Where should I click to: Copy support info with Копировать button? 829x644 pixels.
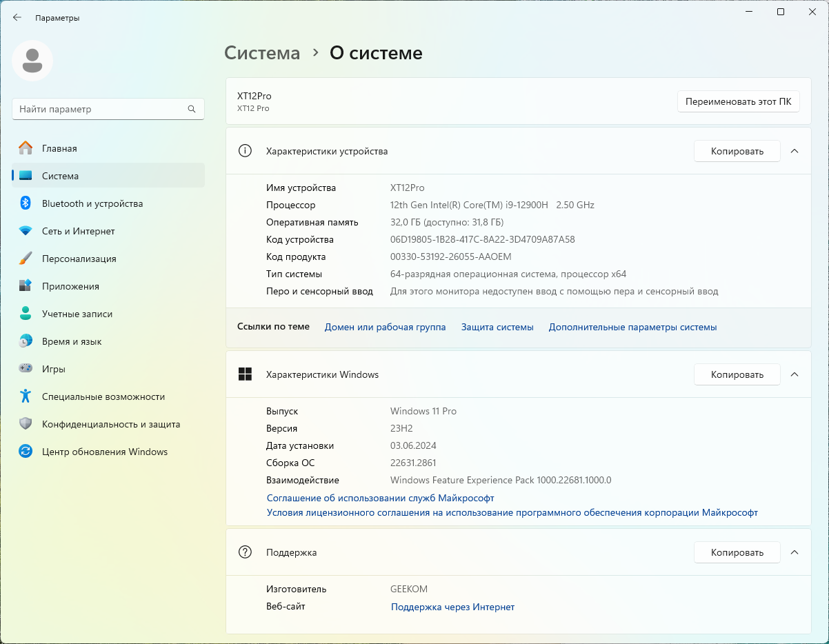coord(737,552)
